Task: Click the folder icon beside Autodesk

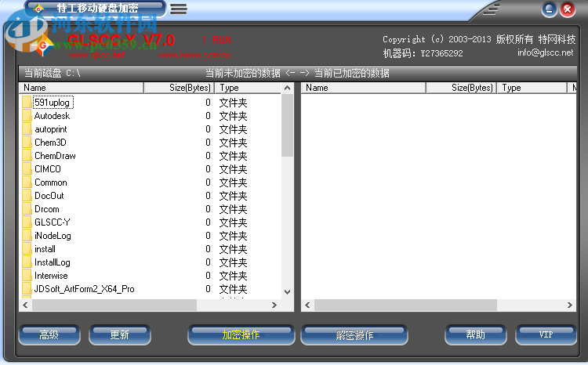Action: click(x=27, y=115)
